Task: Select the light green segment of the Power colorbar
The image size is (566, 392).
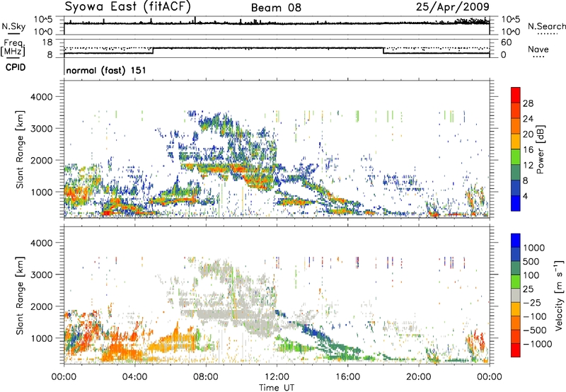Action: [x=516, y=156]
